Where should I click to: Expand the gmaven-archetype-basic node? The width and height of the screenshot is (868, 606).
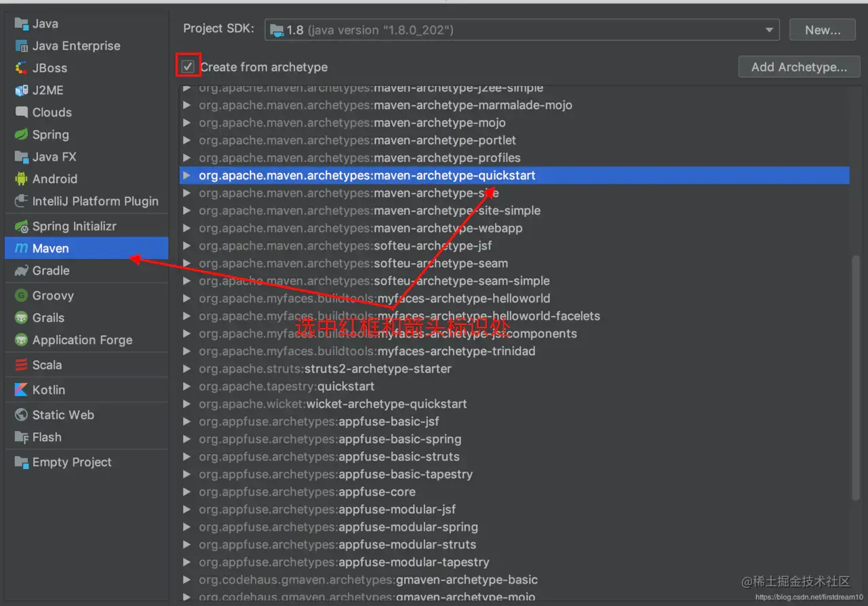tap(186, 580)
